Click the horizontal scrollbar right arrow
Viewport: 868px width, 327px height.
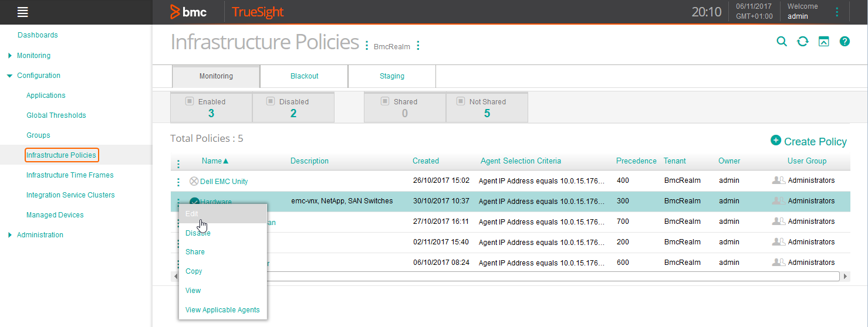[845, 276]
